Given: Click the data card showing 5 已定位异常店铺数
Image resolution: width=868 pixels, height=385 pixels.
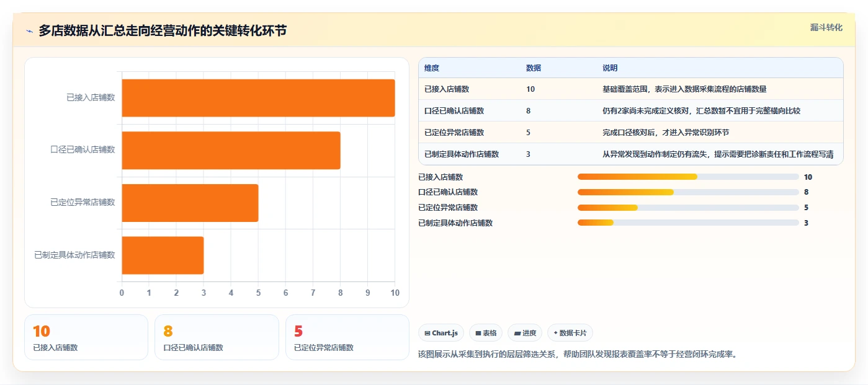Looking at the screenshot, I should tap(347, 337).
